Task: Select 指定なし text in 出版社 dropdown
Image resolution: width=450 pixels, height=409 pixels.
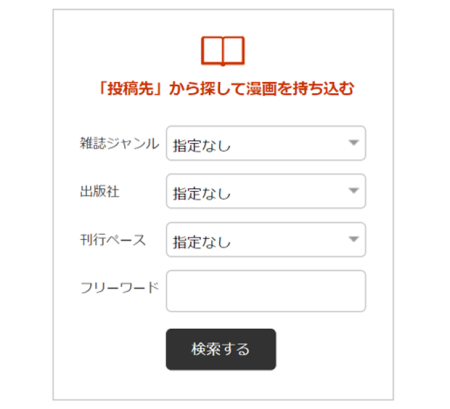Action: 202,194
